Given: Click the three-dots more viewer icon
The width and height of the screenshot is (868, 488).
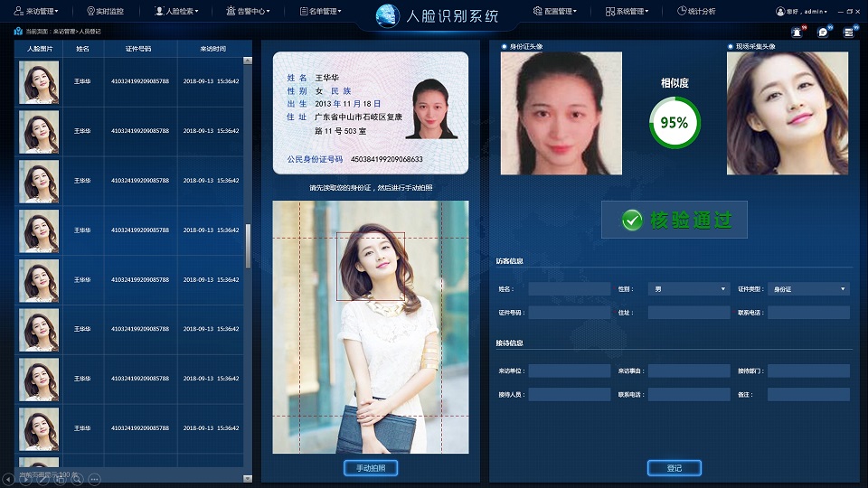Looking at the screenshot, I should tap(94, 479).
